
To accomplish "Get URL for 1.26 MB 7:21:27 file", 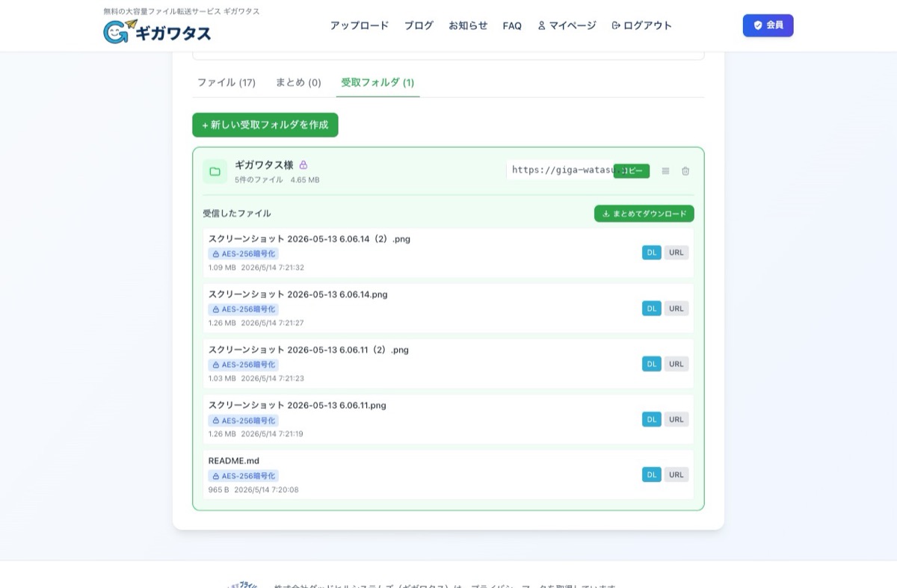I will click(x=676, y=309).
